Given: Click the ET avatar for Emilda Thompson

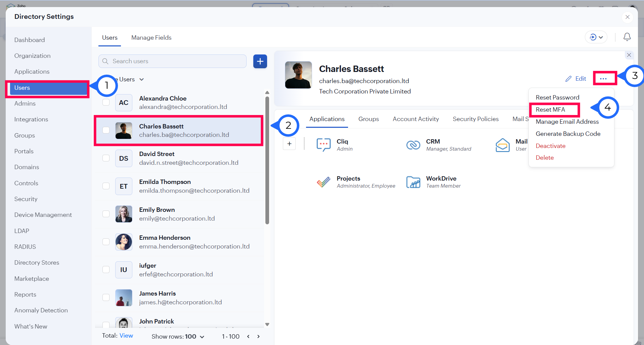Looking at the screenshot, I should pyautogui.click(x=124, y=186).
